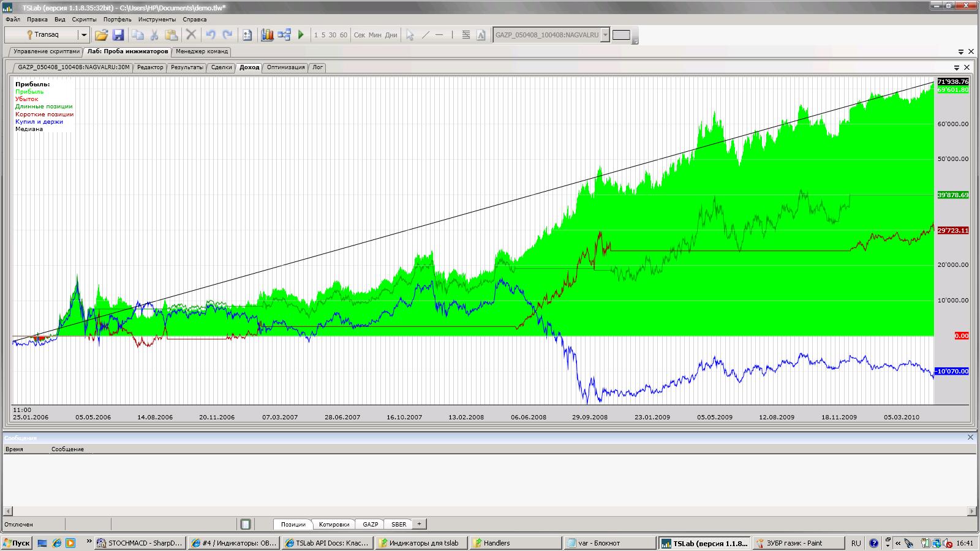This screenshot has width=980, height=551.
Task: Switch to the Оптимизация tab
Action: [285, 67]
